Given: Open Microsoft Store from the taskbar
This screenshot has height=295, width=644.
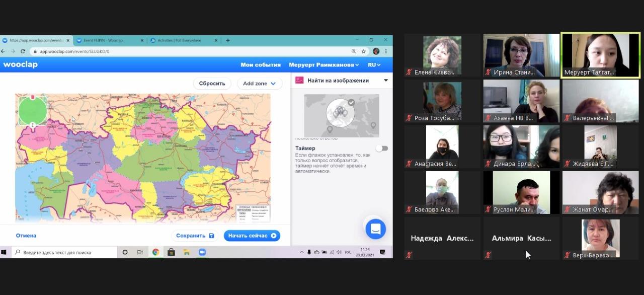Looking at the screenshot, I should tap(171, 252).
